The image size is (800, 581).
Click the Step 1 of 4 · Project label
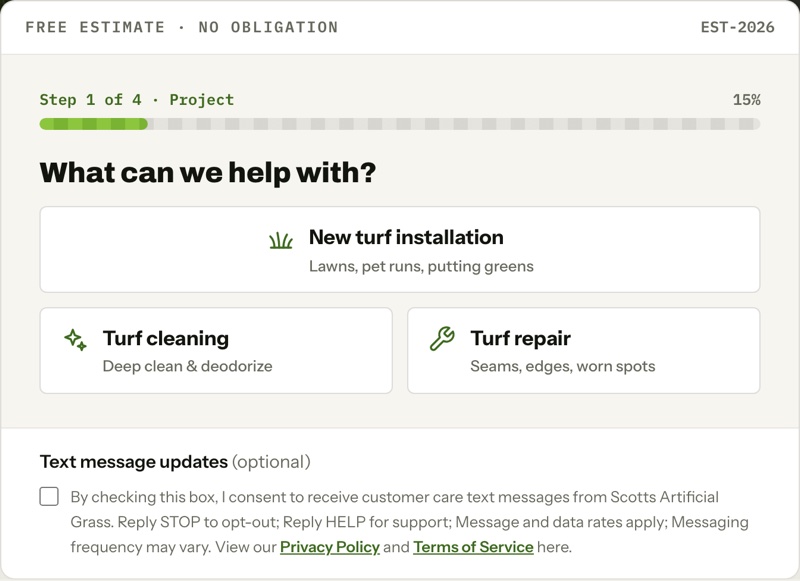pyautogui.click(x=137, y=100)
